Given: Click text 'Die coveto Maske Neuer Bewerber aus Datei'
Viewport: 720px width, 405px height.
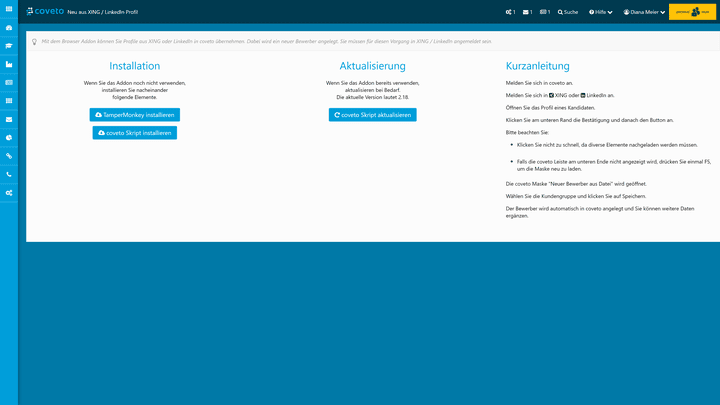Looking at the screenshot, I should (x=576, y=184).
